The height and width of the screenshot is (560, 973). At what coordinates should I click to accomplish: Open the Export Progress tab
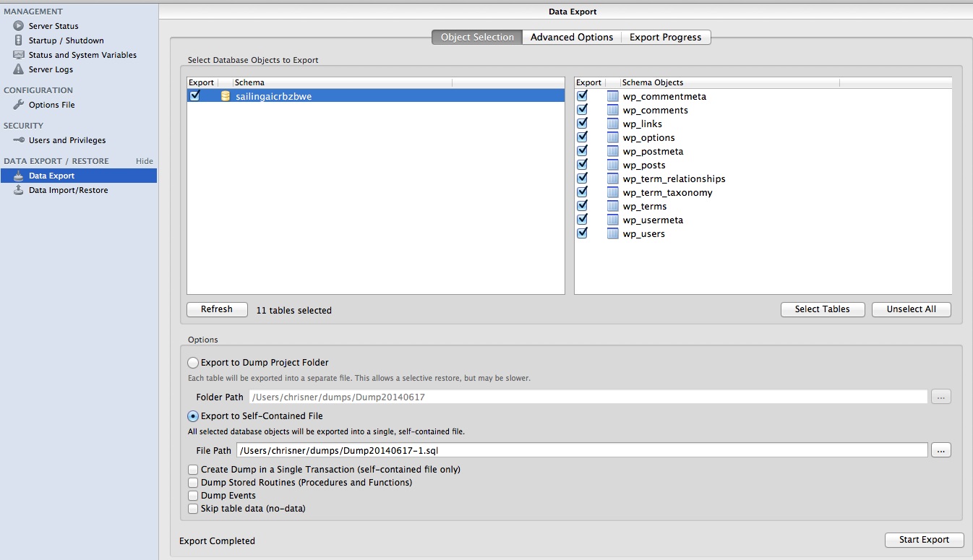(665, 38)
